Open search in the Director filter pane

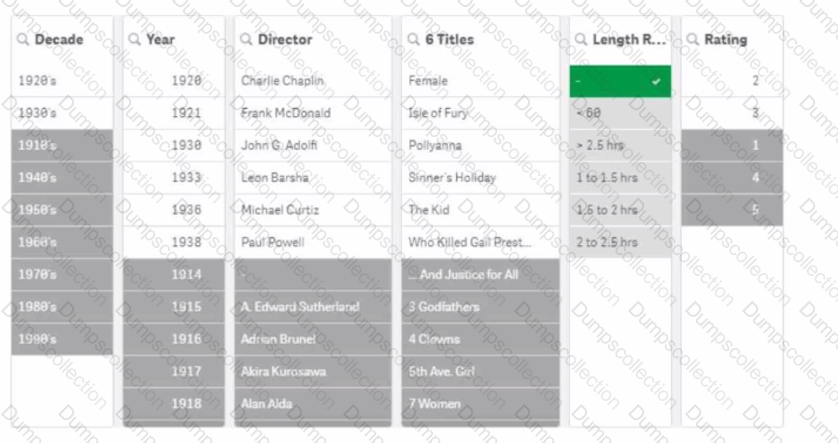[246, 40]
